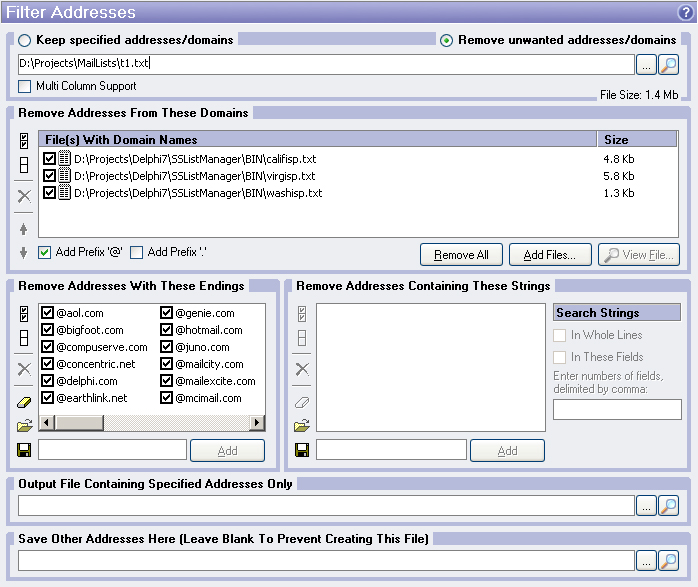The image size is (698, 587).
Task: Focus the output file path field
Action: click(326, 506)
